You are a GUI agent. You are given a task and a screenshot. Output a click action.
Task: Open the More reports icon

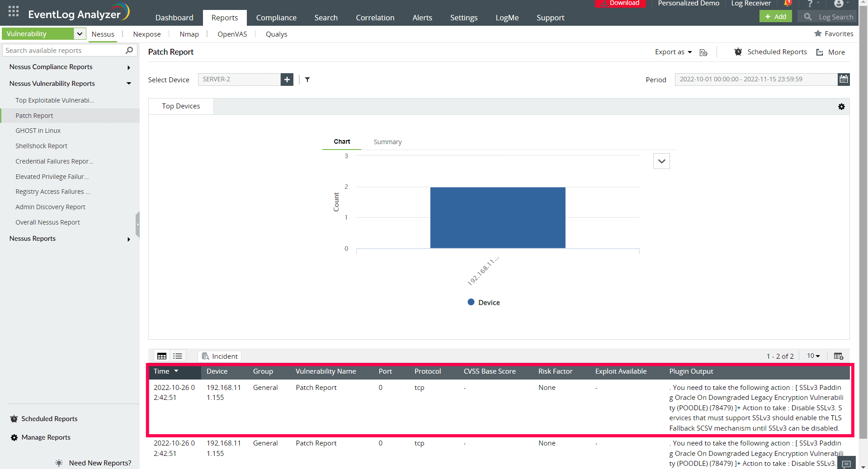(x=820, y=52)
